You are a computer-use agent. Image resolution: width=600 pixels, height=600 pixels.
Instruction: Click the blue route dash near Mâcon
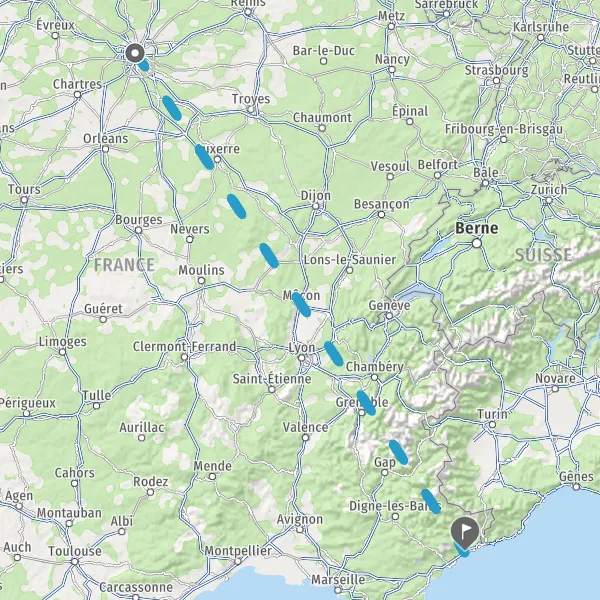pyautogui.click(x=301, y=305)
